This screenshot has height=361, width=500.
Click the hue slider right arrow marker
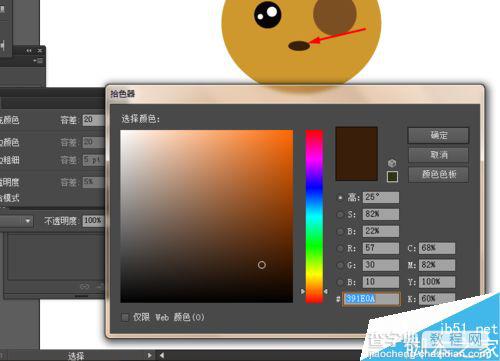point(325,292)
